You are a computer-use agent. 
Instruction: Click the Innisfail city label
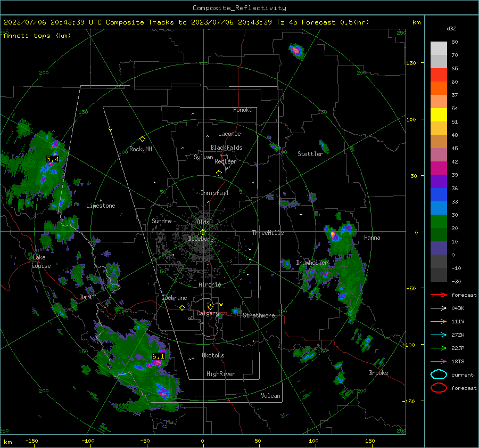pos(214,193)
